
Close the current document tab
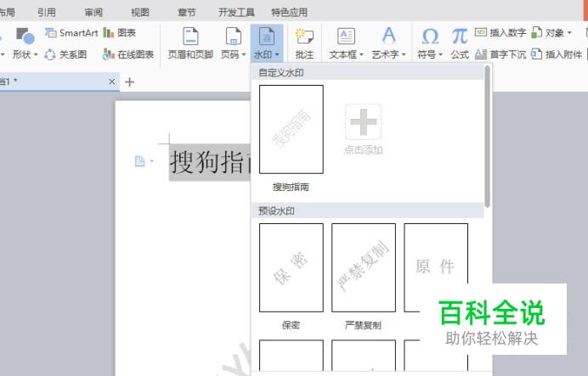pos(112,81)
